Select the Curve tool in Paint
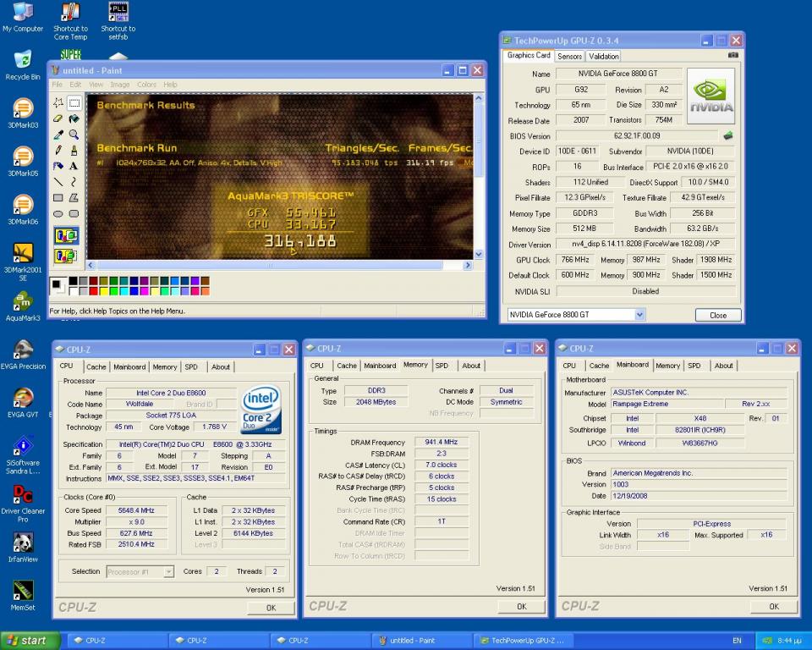Screen dimensions: 812x650 coord(74,182)
